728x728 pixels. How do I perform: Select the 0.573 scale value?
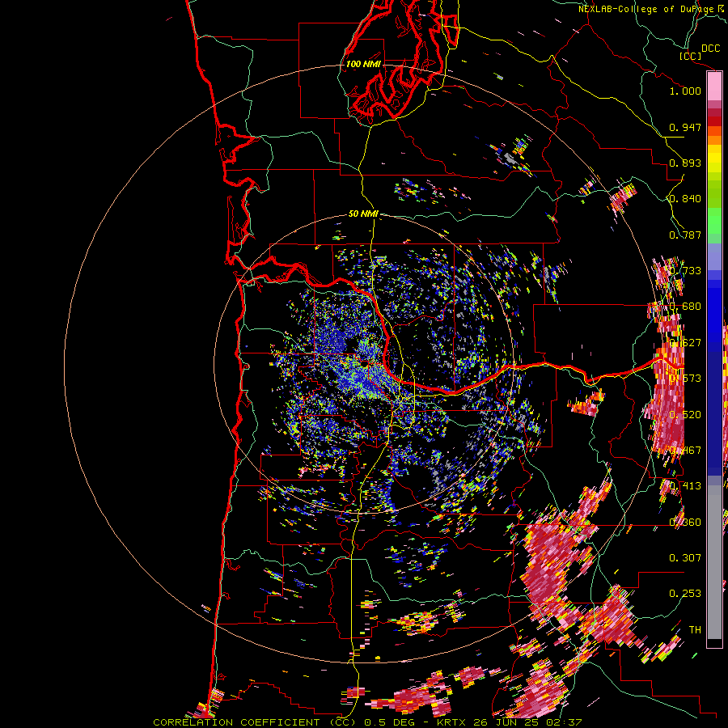click(x=685, y=379)
